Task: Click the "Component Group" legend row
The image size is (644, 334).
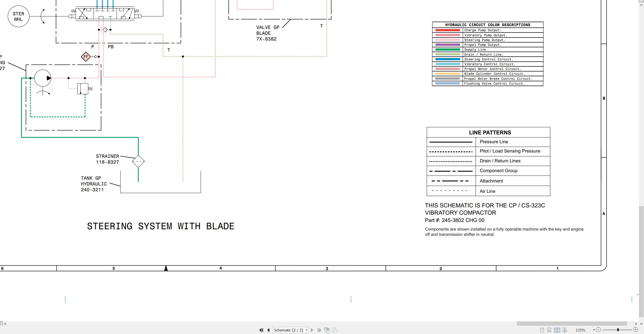Action: click(488, 171)
